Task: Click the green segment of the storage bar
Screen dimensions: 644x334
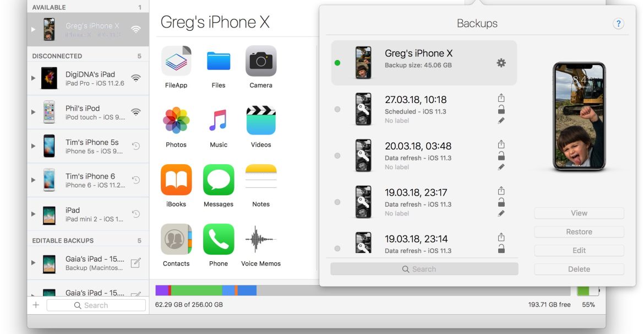Action: click(197, 290)
